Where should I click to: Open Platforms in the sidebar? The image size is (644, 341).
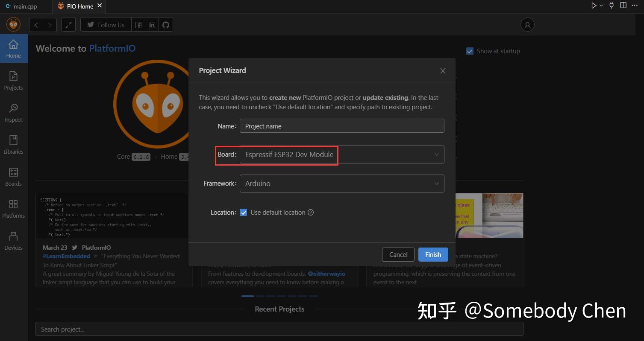[14, 209]
